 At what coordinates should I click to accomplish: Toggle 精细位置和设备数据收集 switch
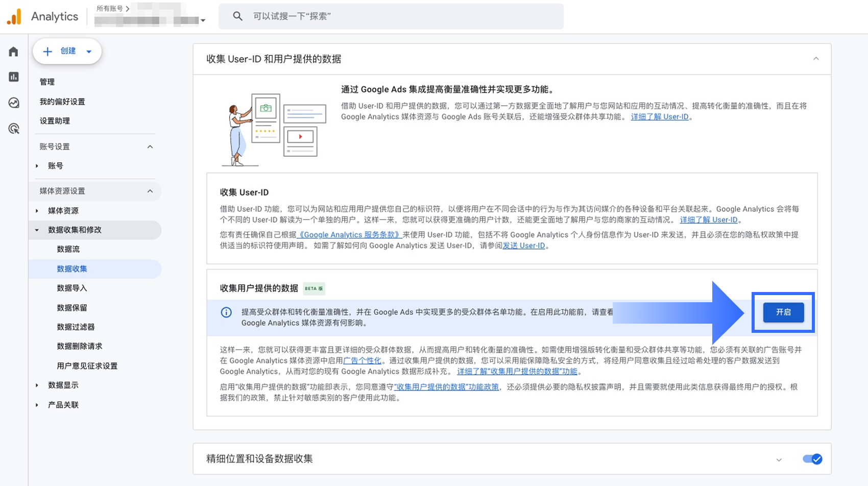coord(812,459)
